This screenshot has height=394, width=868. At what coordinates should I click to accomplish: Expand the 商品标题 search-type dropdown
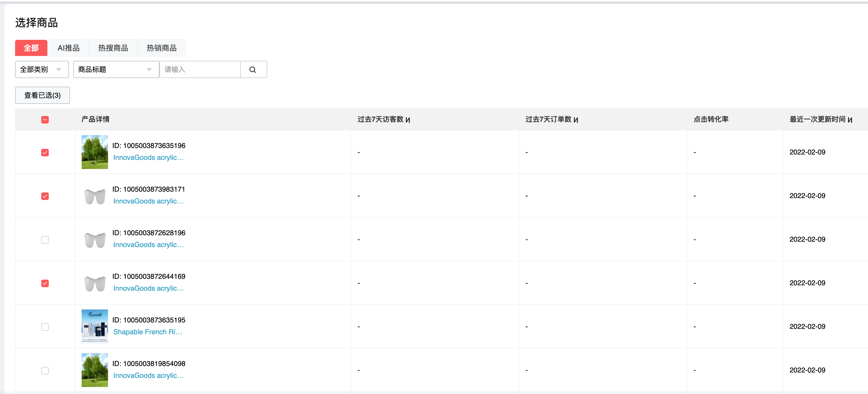coord(116,69)
